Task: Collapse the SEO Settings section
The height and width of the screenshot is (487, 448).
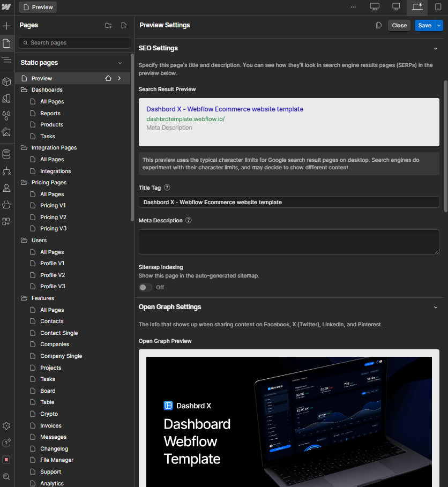Action: click(x=436, y=48)
